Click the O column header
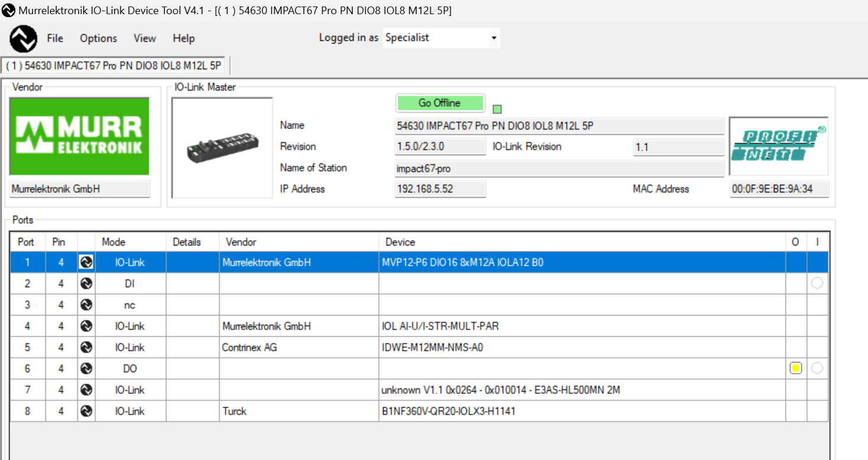The height and width of the screenshot is (460, 868). coord(796,242)
